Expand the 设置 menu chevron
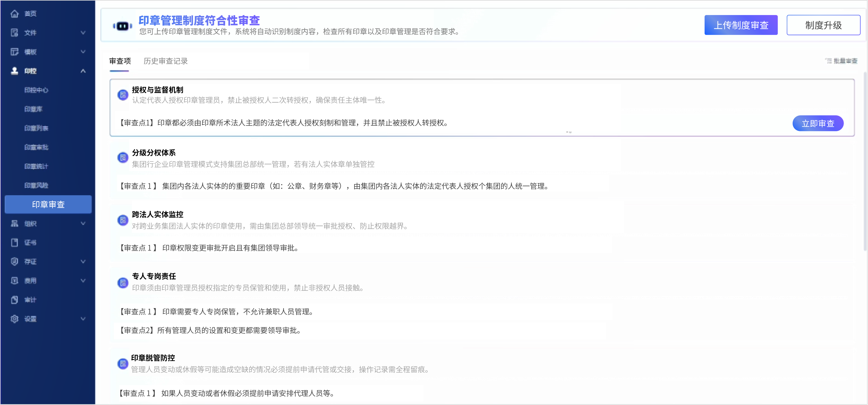This screenshot has height=405, width=868. 83,319
